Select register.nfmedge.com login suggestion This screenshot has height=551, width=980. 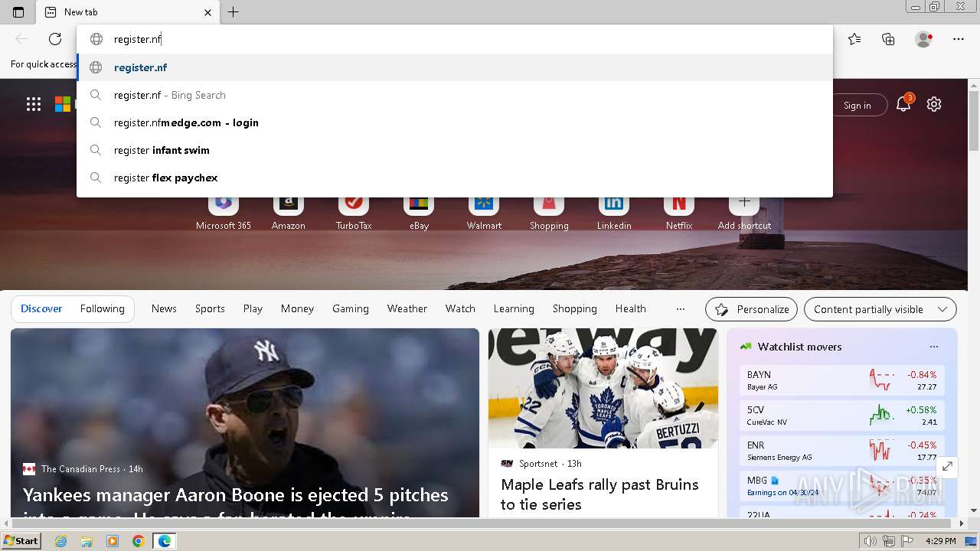(455, 122)
